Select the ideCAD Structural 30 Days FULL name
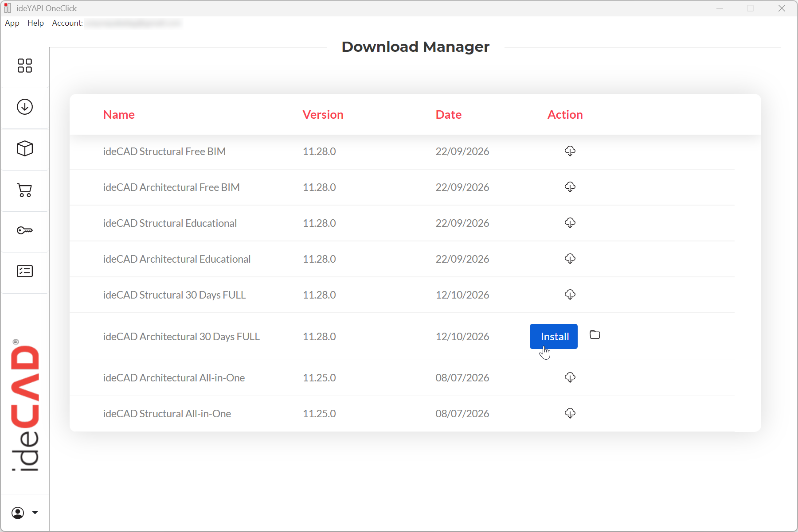Image resolution: width=798 pixels, height=532 pixels. (x=175, y=295)
